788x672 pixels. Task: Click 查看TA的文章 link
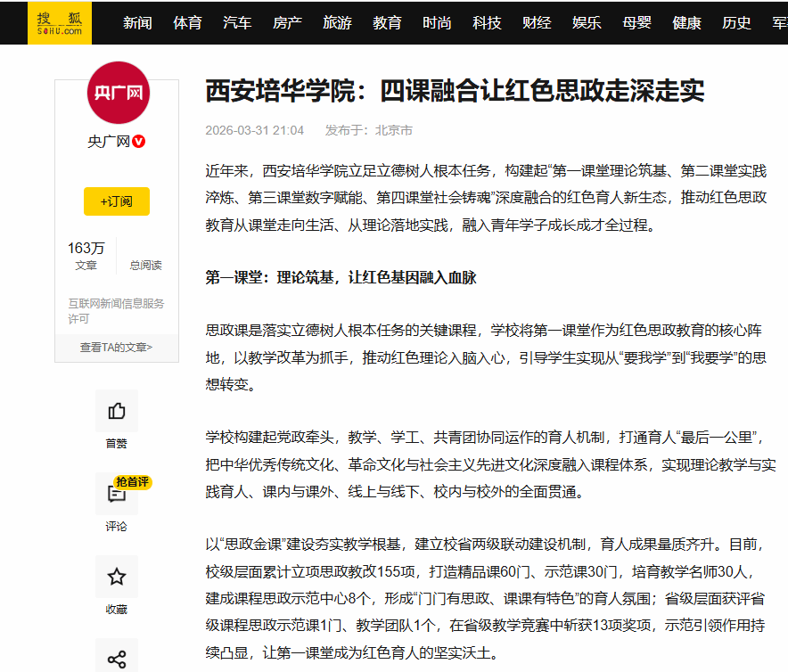coord(116,347)
